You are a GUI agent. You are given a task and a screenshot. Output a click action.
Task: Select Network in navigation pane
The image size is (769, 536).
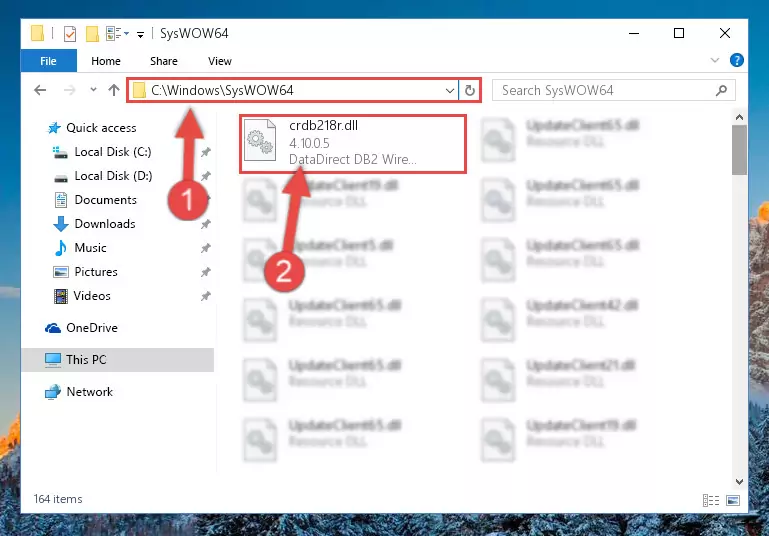[x=78, y=392]
